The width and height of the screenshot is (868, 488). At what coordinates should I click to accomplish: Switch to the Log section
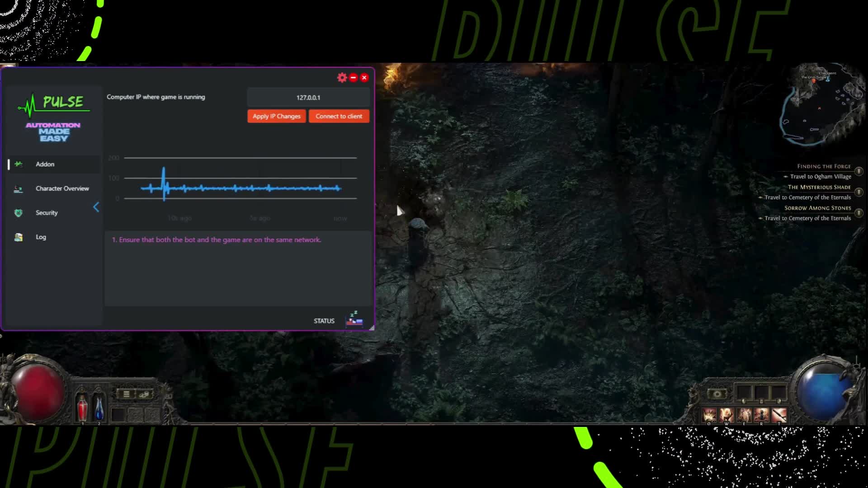click(41, 237)
